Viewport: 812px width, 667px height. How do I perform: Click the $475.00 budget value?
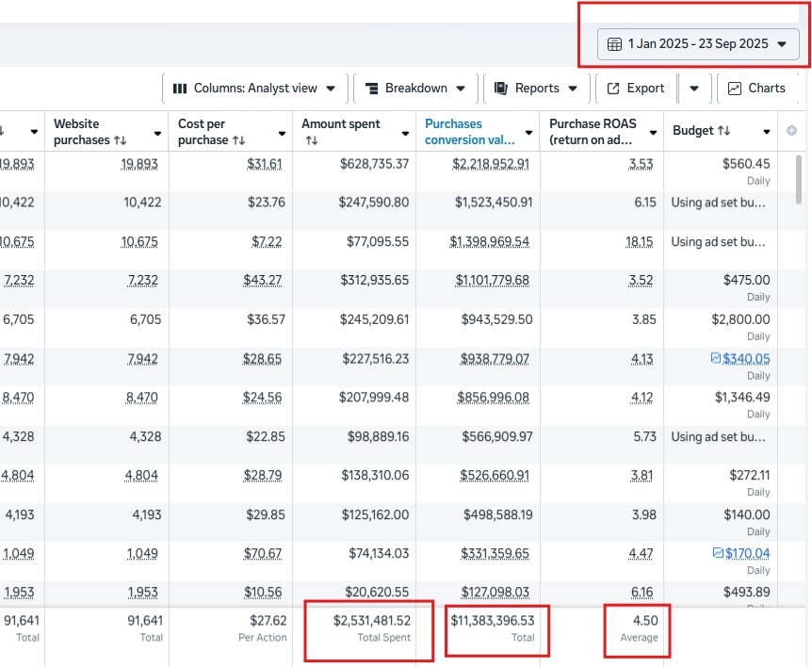747,280
